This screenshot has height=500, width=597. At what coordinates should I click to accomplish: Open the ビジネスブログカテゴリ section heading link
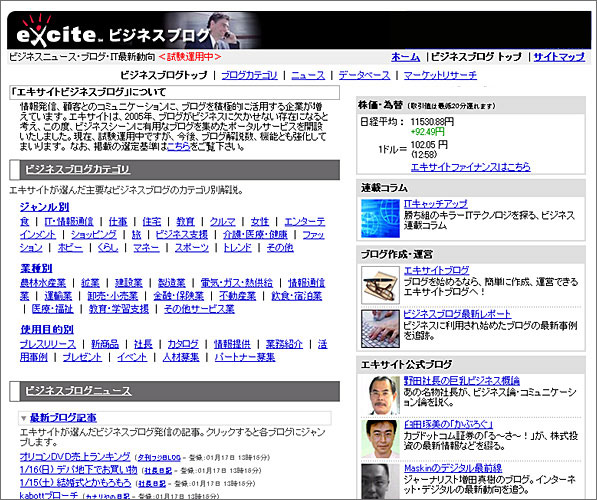78,169
